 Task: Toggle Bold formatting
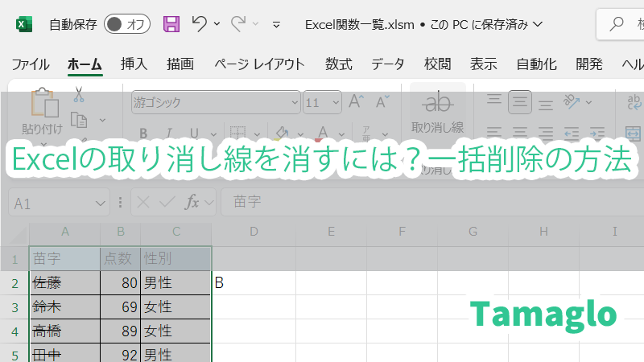click(144, 133)
